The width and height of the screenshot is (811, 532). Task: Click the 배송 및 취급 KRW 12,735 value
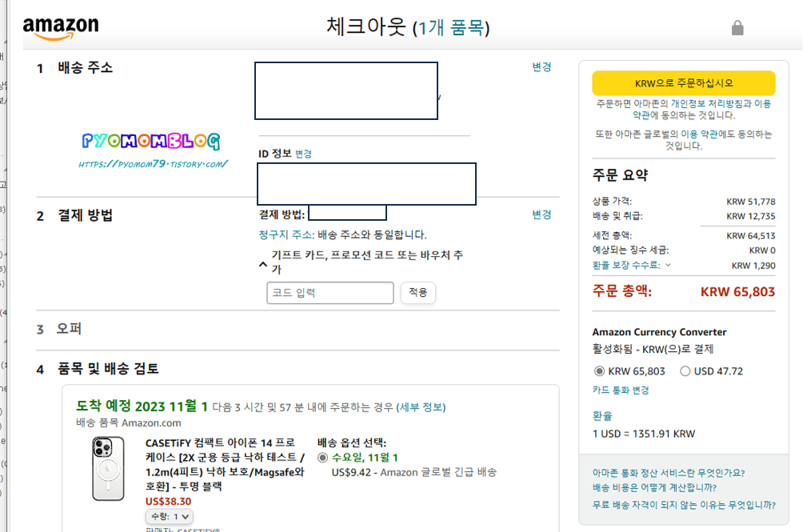[x=750, y=216]
